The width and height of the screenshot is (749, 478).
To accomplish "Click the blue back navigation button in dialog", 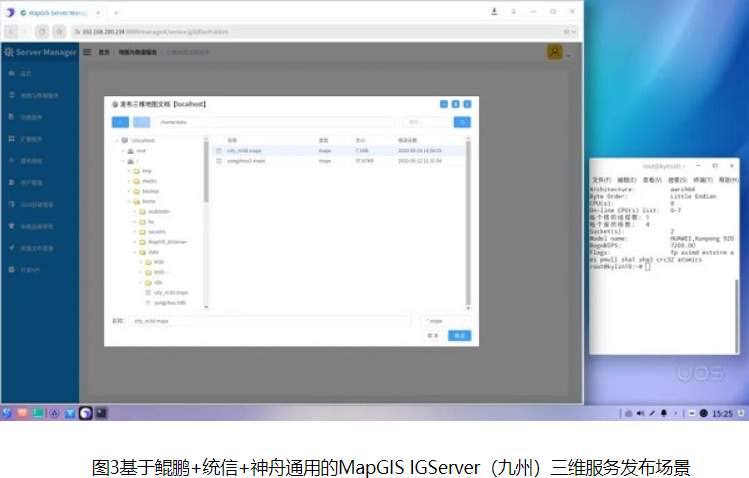I will pos(120,122).
